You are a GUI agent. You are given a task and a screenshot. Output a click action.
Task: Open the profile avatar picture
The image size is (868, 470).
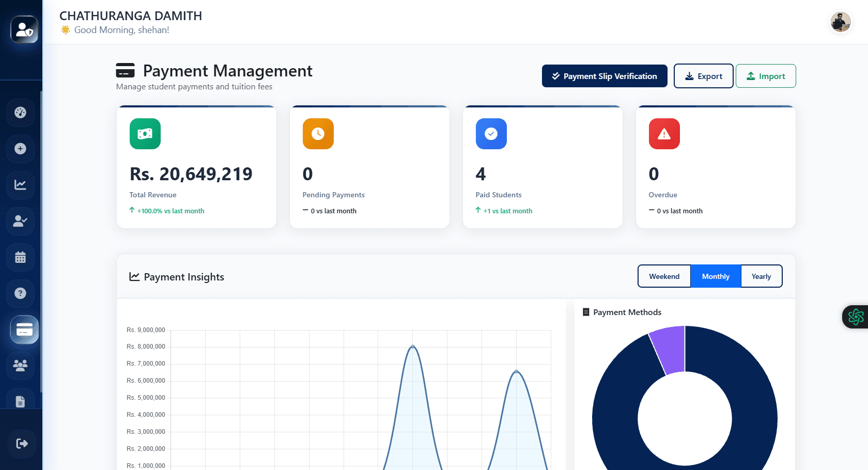(841, 22)
